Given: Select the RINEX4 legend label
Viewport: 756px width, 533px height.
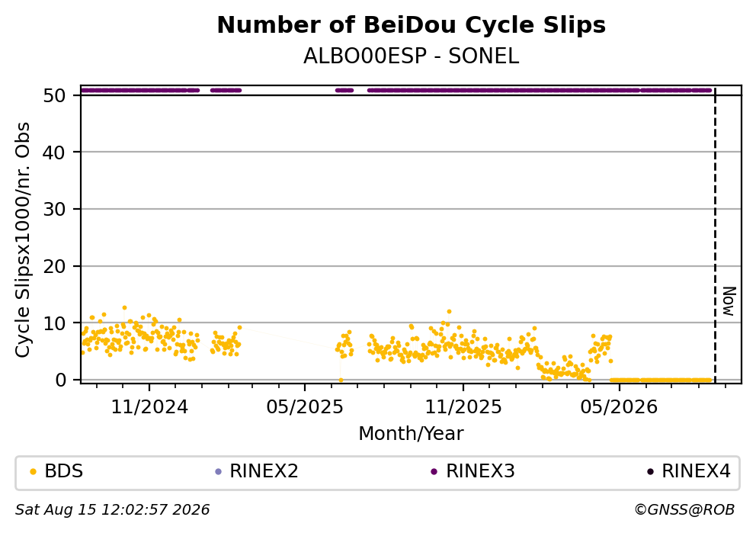Looking at the screenshot, I should 697,471.
